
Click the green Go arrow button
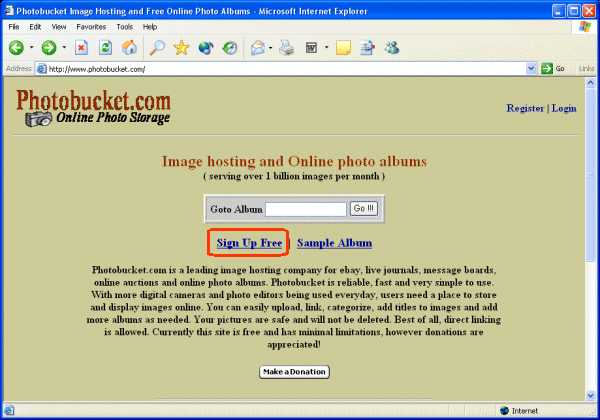point(547,68)
